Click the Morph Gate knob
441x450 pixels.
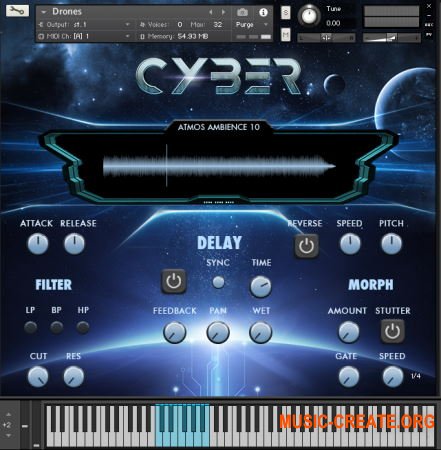[x=349, y=377]
